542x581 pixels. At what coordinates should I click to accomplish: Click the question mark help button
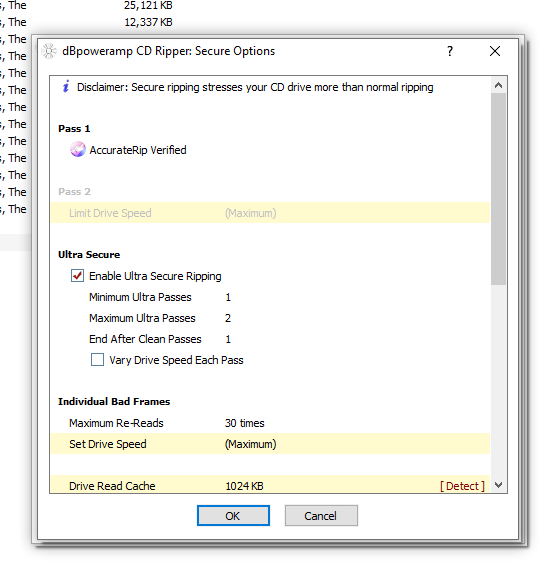[x=450, y=51]
